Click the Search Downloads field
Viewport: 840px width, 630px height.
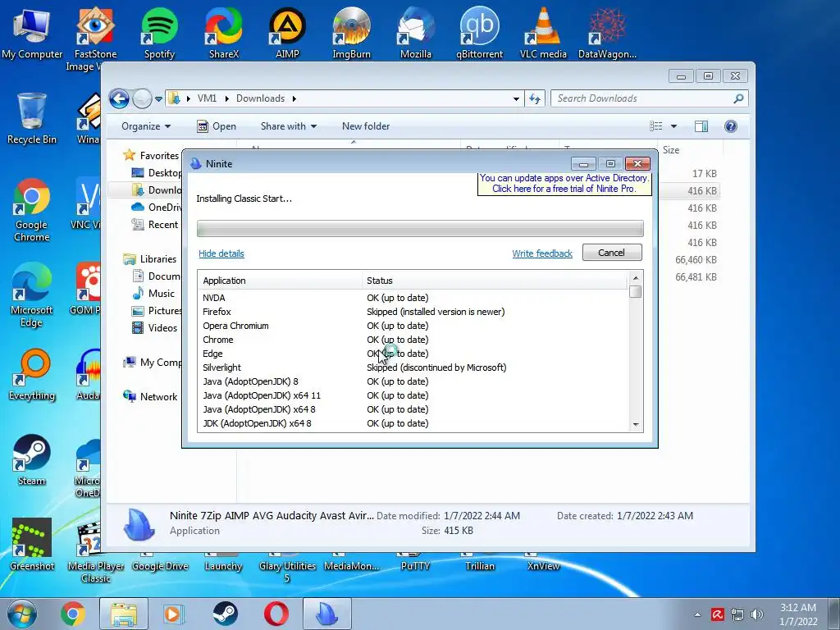pos(649,98)
